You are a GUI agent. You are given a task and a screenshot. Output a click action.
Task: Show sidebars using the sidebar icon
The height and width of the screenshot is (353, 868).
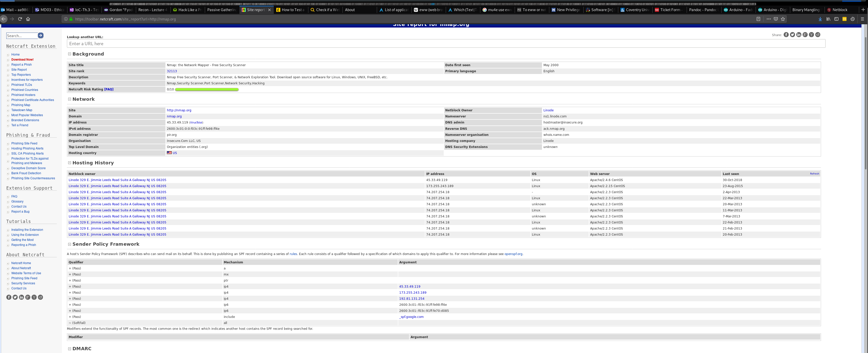pos(836,19)
